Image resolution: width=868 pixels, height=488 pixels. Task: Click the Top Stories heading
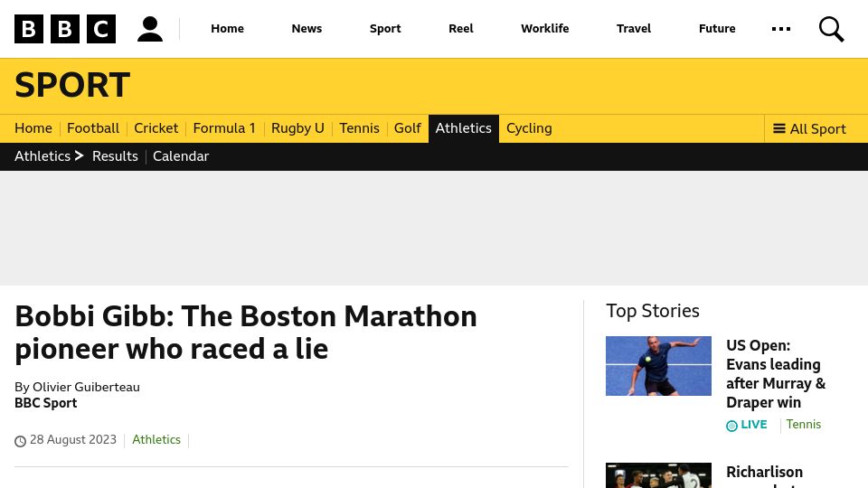[653, 311]
